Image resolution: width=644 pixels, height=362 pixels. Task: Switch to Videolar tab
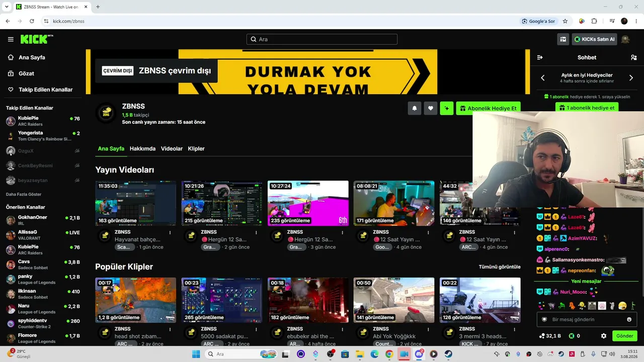pos(172,149)
